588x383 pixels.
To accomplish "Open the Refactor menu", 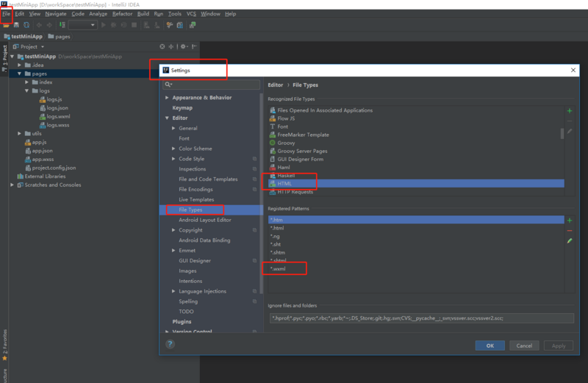I will 122,14.
